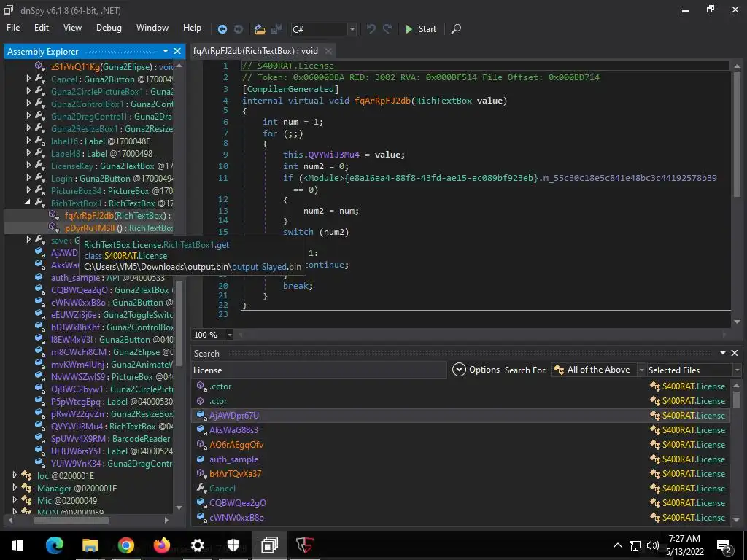Open the notification center icon

pyautogui.click(x=724, y=545)
